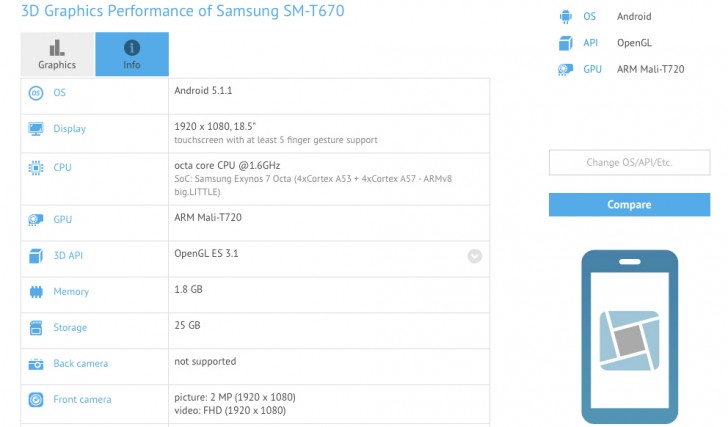Click the CPU chip icon

(36, 168)
